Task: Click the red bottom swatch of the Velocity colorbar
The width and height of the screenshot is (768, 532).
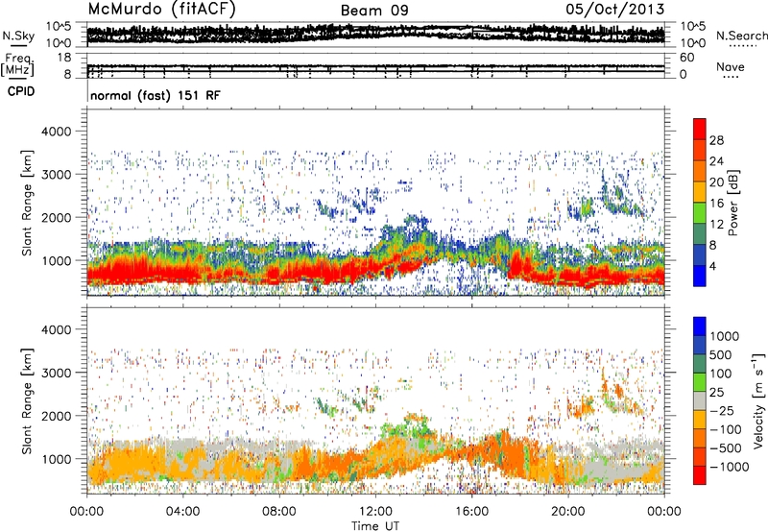Action: (x=700, y=474)
